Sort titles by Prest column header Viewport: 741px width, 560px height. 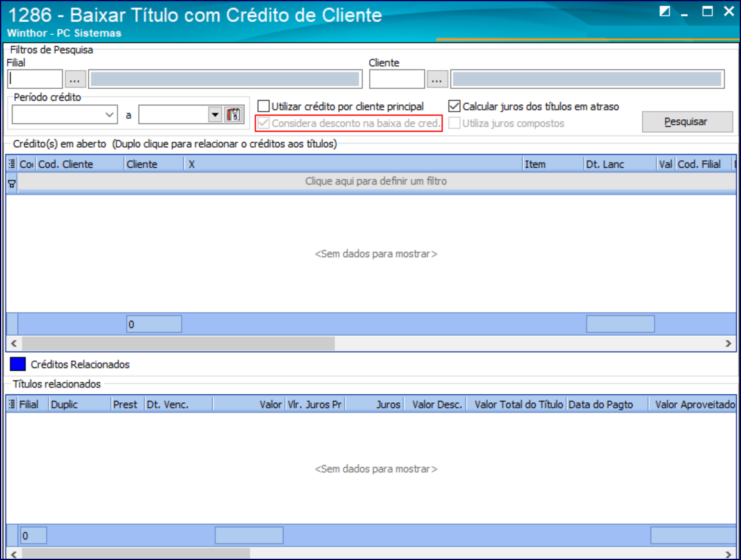click(x=128, y=405)
